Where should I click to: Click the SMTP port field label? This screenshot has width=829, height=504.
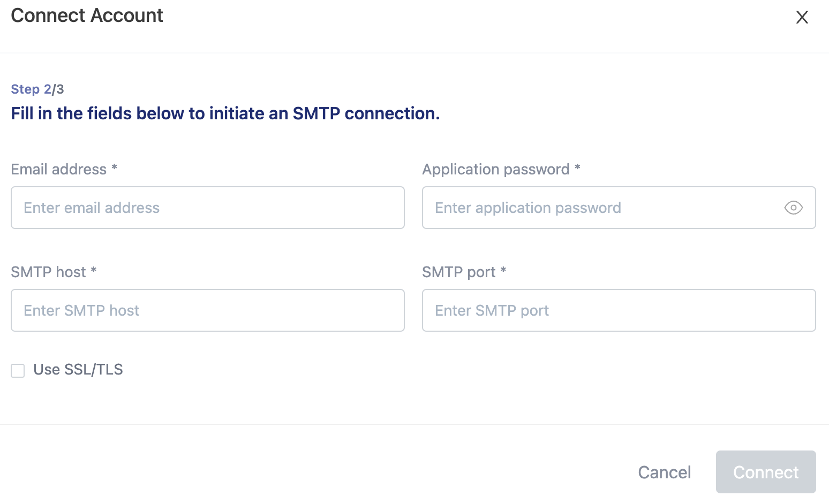458,272
